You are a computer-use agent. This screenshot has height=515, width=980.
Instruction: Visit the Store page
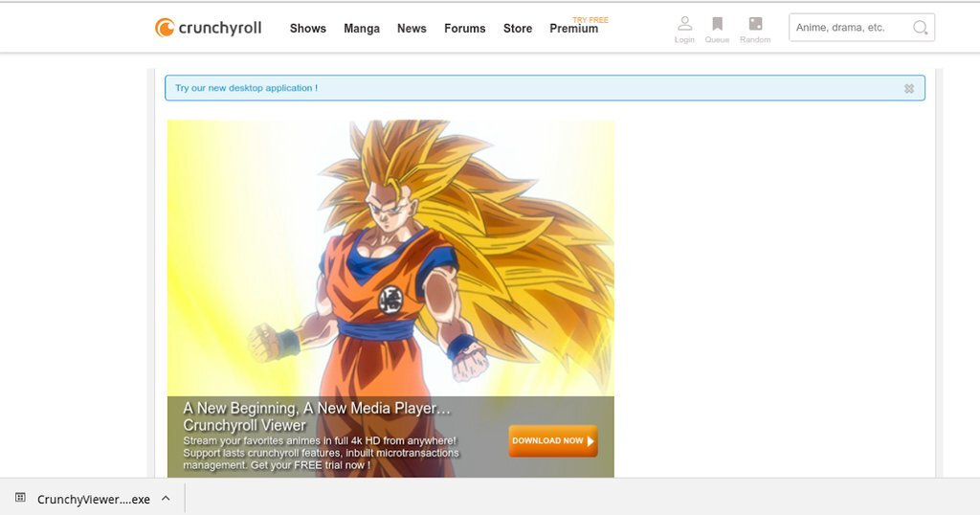click(x=518, y=28)
